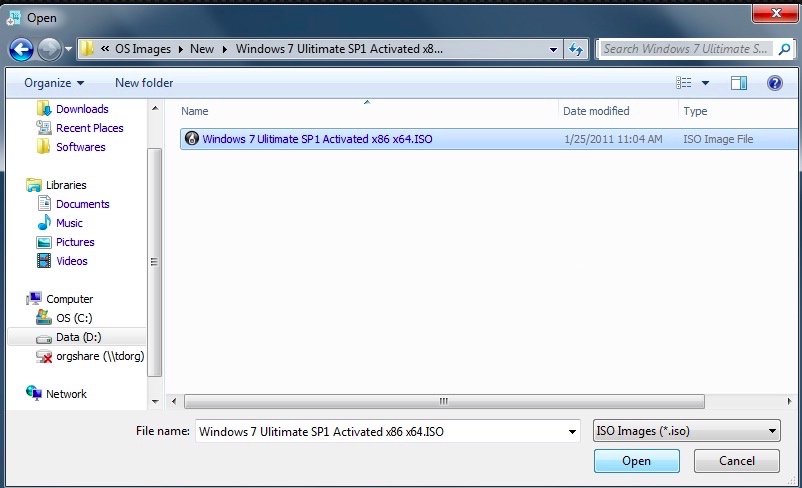
Task: Select Libraries in navigation pane
Action: (66, 185)
